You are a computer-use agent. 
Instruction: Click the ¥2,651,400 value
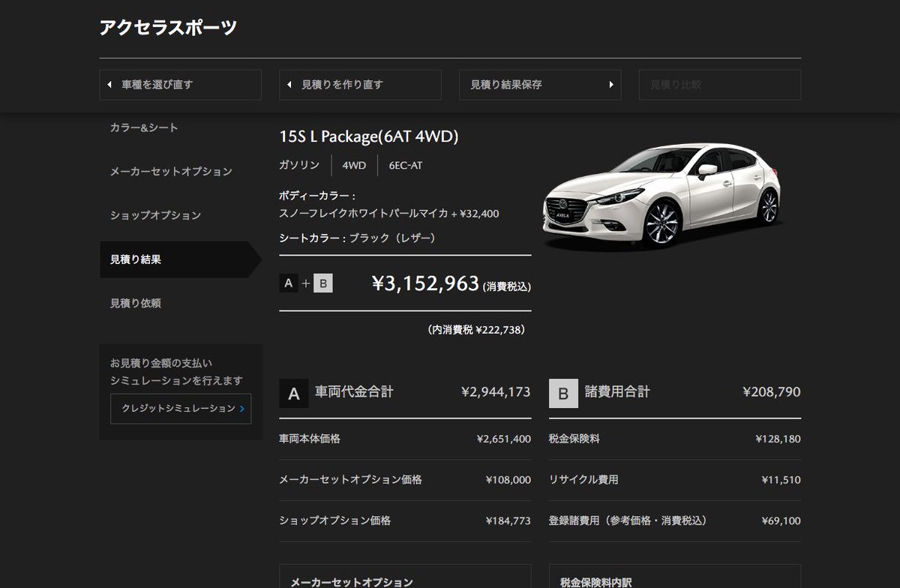pyautogui.click(x=503, y=439)
